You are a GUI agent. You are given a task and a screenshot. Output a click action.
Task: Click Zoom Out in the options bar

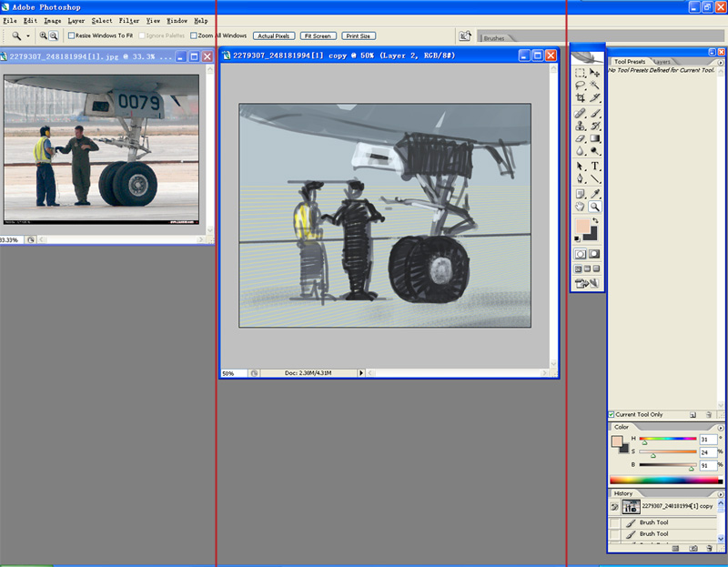coord(54,35)
